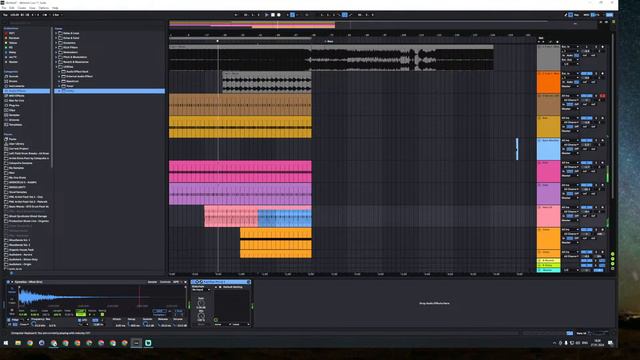Select Audio Effects category in browser
Image resolution: width=640 pixels, height=360 pixels.
coord(27,91)
